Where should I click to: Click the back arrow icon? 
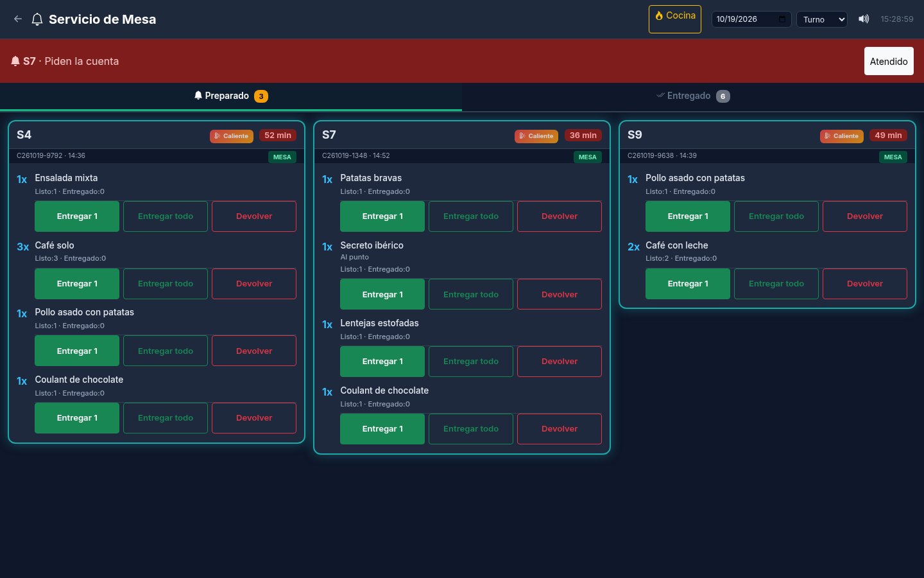[x=18, y=19]
